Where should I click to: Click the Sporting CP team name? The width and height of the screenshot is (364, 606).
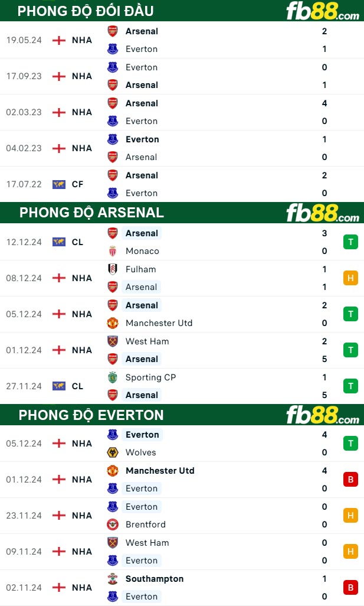coord(150,377)
